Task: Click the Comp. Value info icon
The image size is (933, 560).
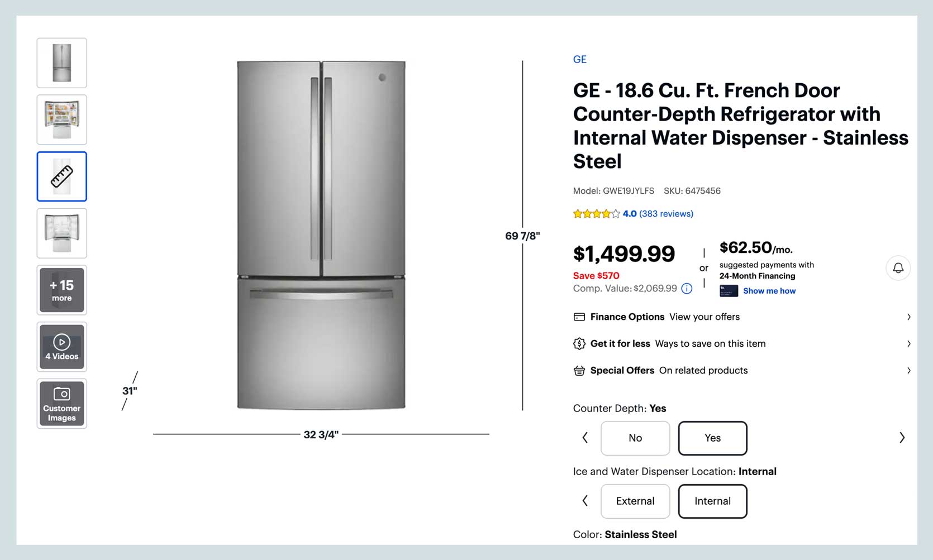Action: click(687, 289)
